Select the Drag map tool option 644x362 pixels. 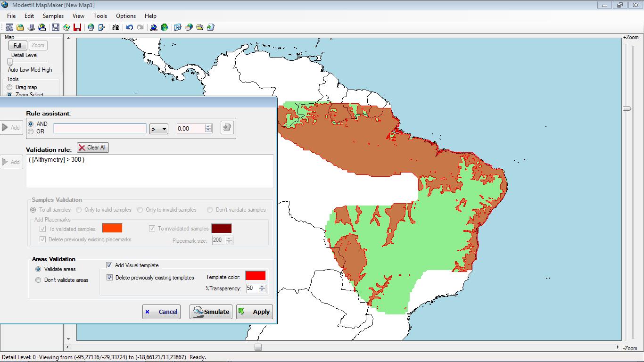pos(9,87)
